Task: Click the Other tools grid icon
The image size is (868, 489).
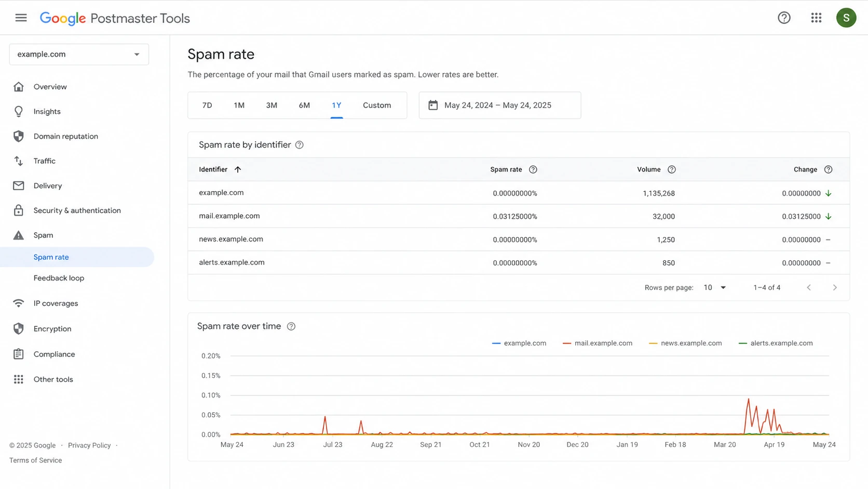Action: point(19,379)
